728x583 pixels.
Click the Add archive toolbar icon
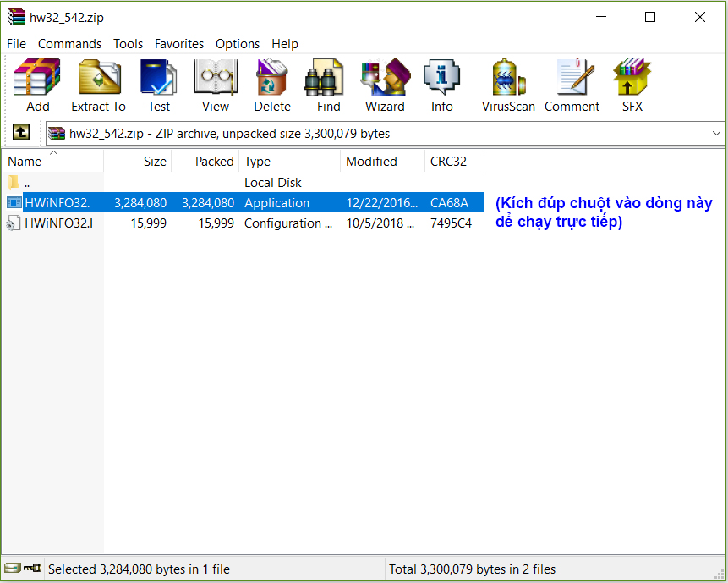37,85
